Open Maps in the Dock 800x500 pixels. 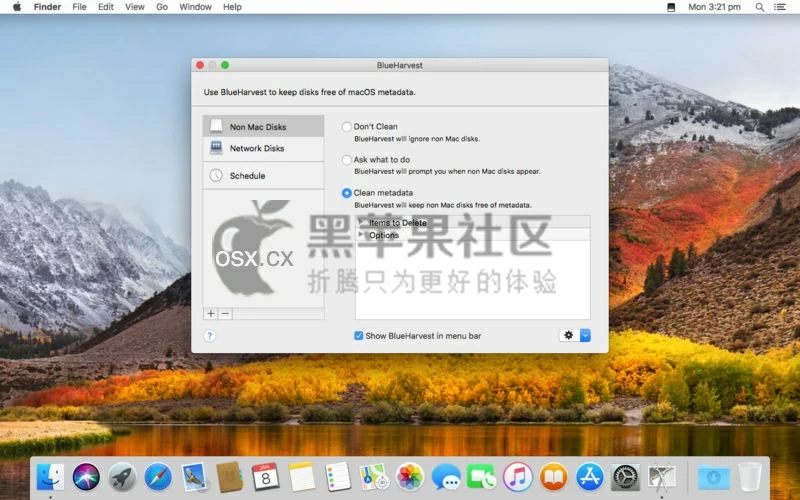(x=373, y=477)
